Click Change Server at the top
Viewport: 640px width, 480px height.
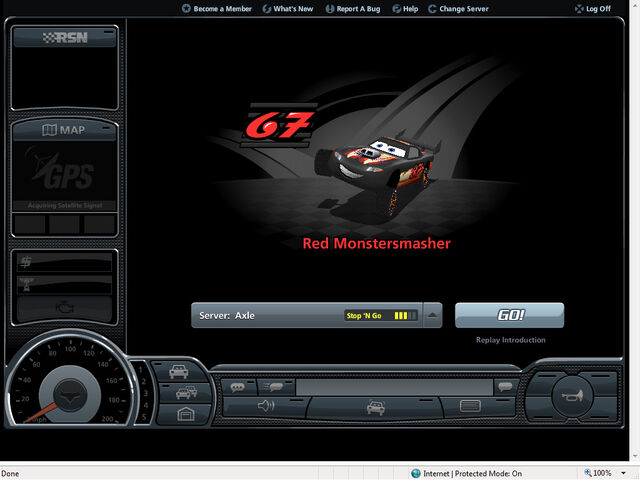(458, 9)
